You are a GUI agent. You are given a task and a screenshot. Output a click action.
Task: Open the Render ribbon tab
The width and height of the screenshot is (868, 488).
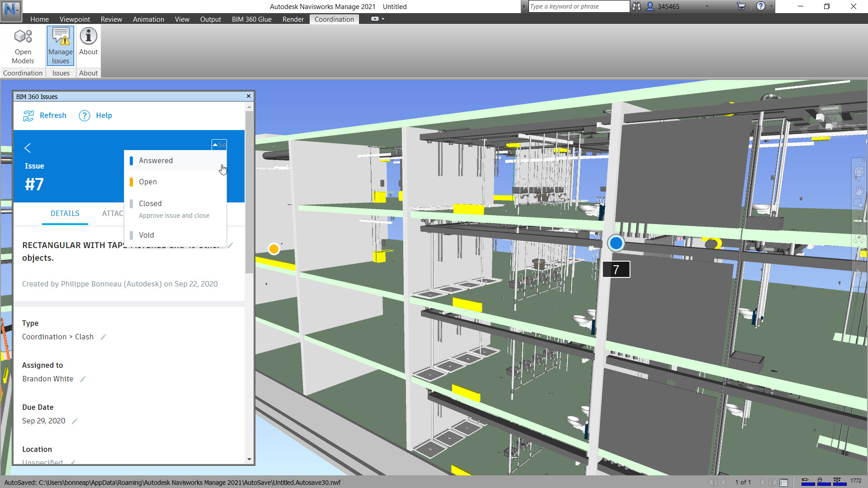293,19
